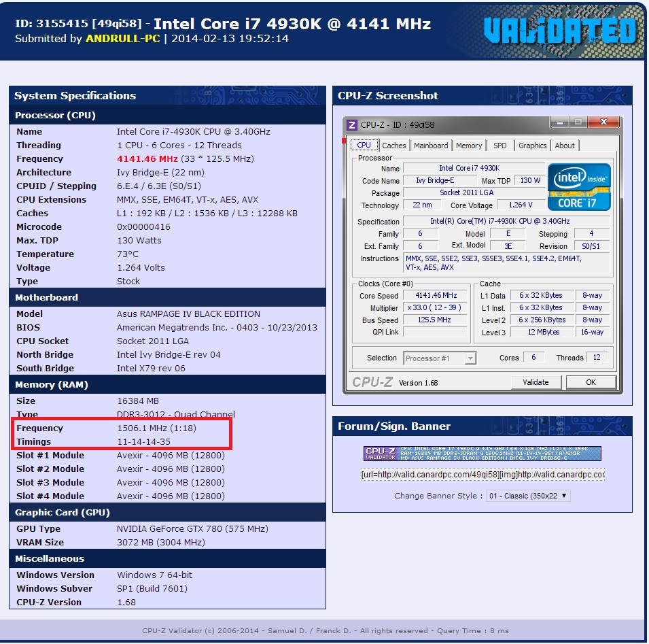Click the Level 3 12 MBytes cache field
Screen dimensions: 649x644
pos(542,332)
